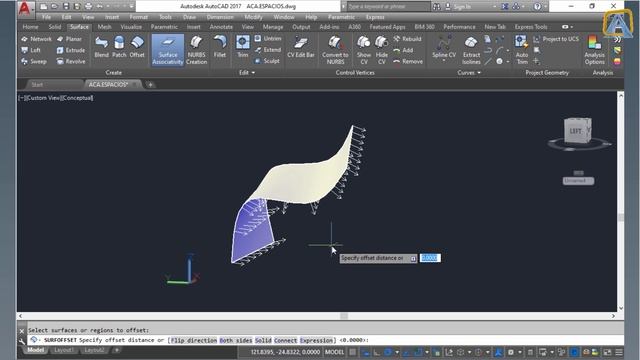
Task: Select the Revolve surface tool
Action: (71, 62)
